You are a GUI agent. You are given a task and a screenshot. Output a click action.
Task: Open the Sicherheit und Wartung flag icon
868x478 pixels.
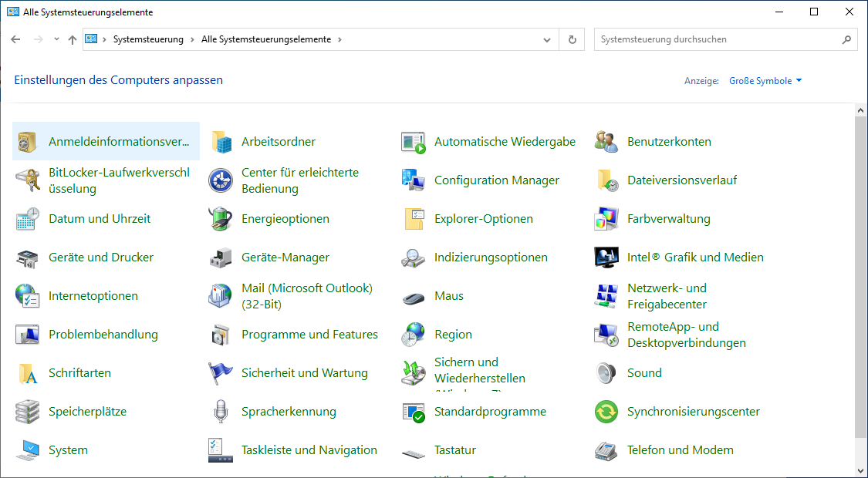click(x=221, y=373)
